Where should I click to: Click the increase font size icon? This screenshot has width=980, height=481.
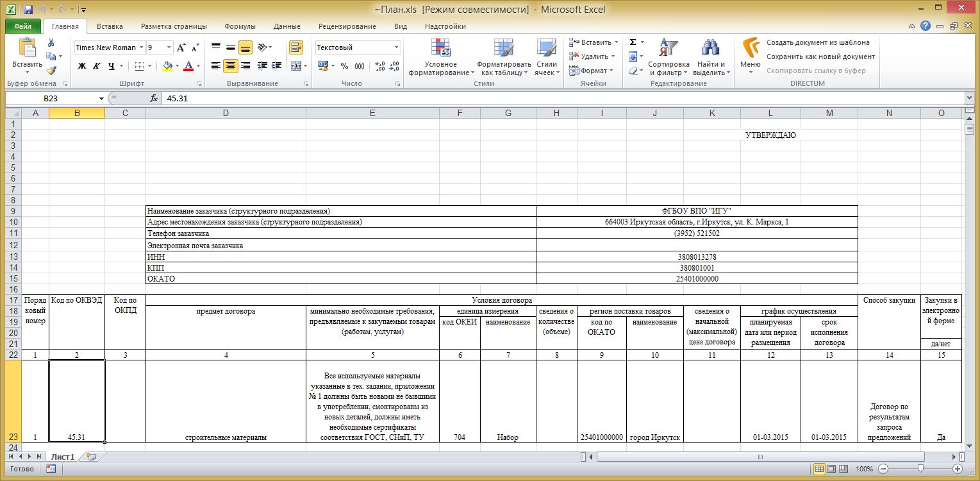click(x=181, y=47)
